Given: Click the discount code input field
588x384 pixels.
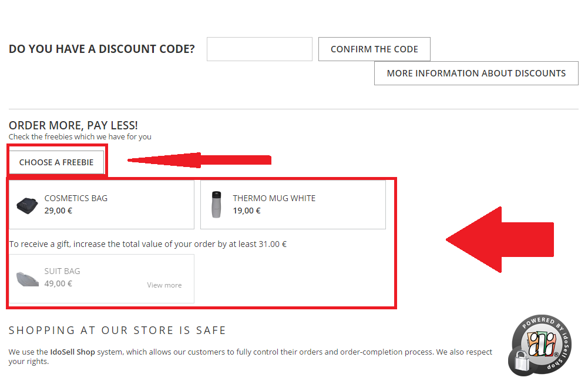Looking at the screenshot, I should 259,49.
